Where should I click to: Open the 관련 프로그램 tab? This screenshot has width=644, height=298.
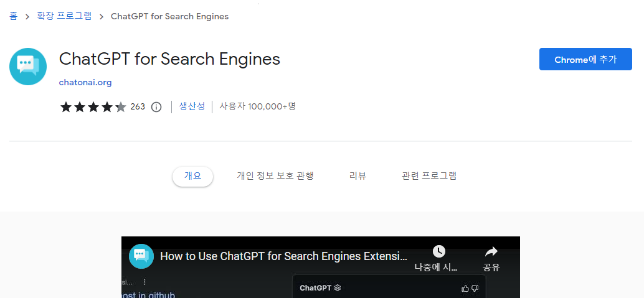(x=429, y=176)
